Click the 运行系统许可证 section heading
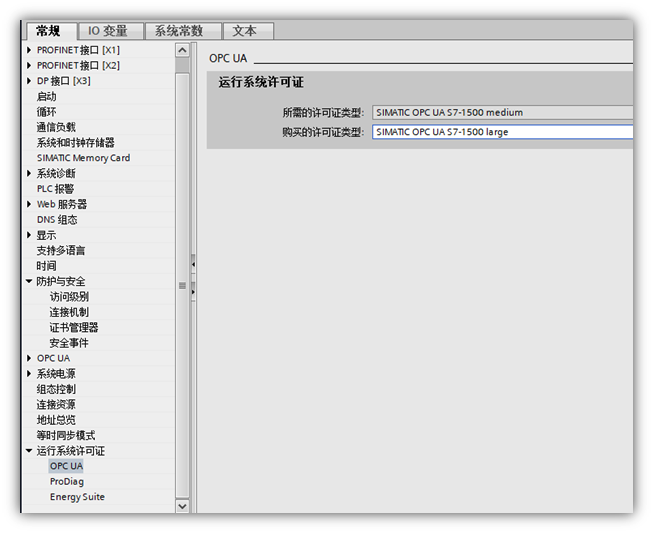 click(x=261, y=82)
